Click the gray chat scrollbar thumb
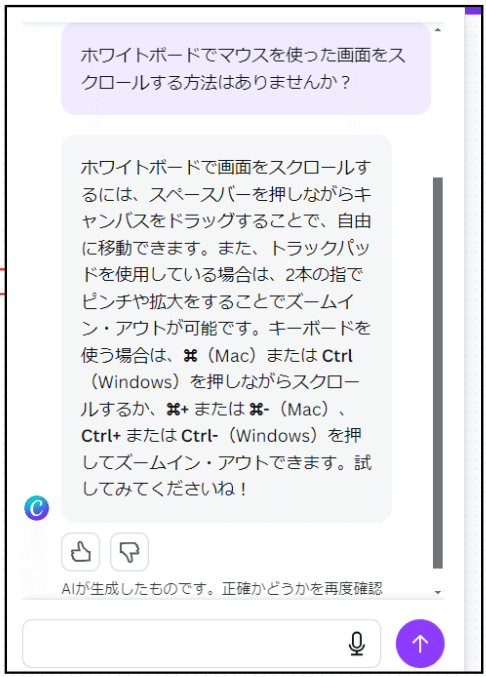Viewport: 486px width, 677px height. (x=438, y=373)
